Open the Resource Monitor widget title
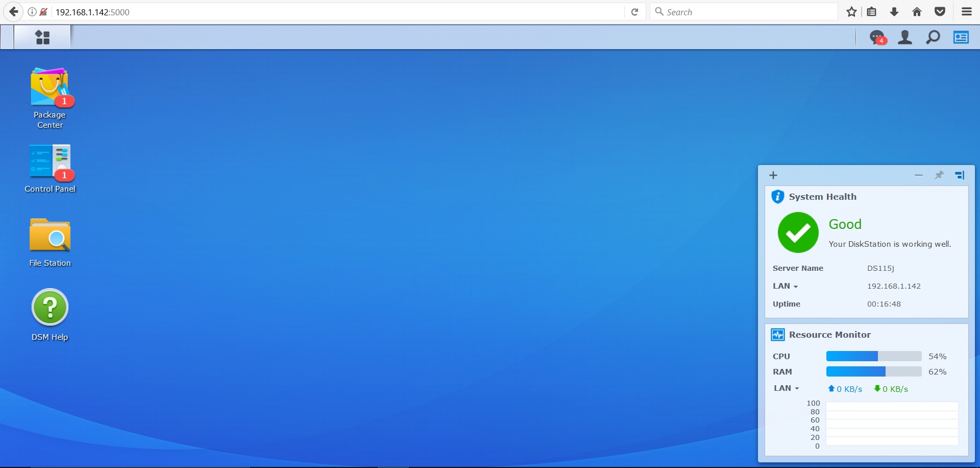This screenshot has height=468, width=980. pos(829,335)
